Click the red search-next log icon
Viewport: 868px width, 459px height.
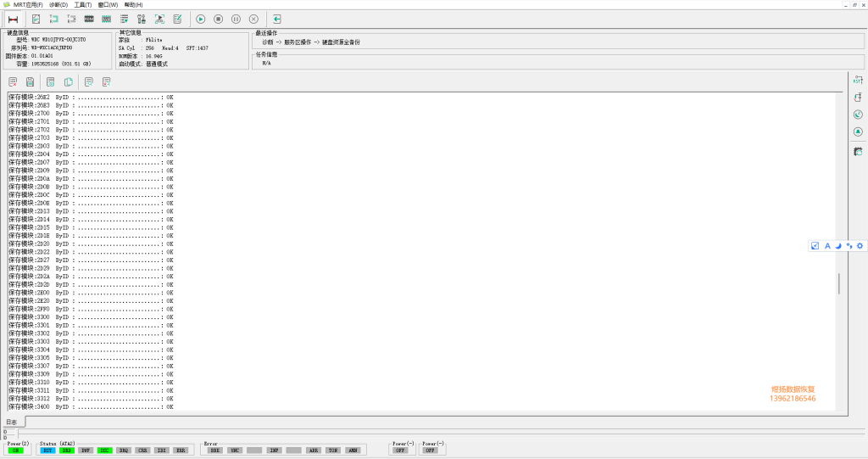(106, 82)
